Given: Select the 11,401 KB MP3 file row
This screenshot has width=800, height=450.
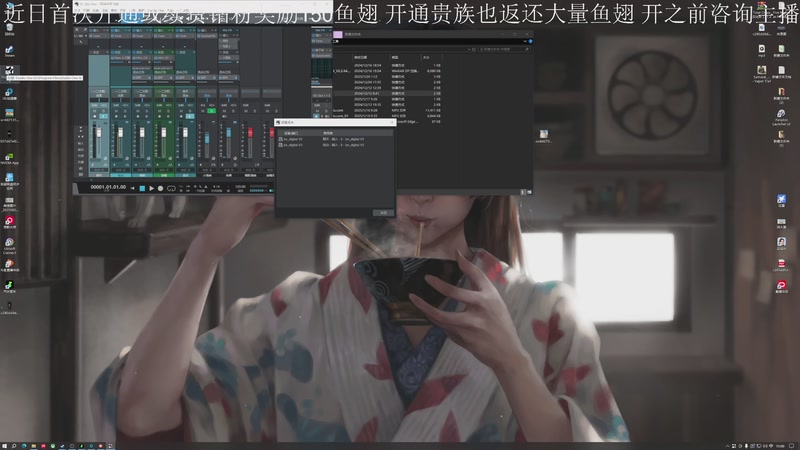Looking at the screenshot, I should (x=387, y=110).
